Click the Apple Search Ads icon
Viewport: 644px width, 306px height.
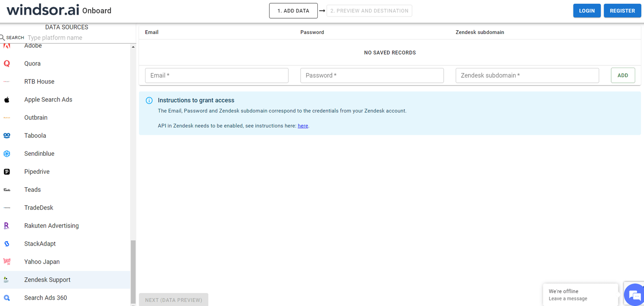pyautogui.click(x=6, y=99)
